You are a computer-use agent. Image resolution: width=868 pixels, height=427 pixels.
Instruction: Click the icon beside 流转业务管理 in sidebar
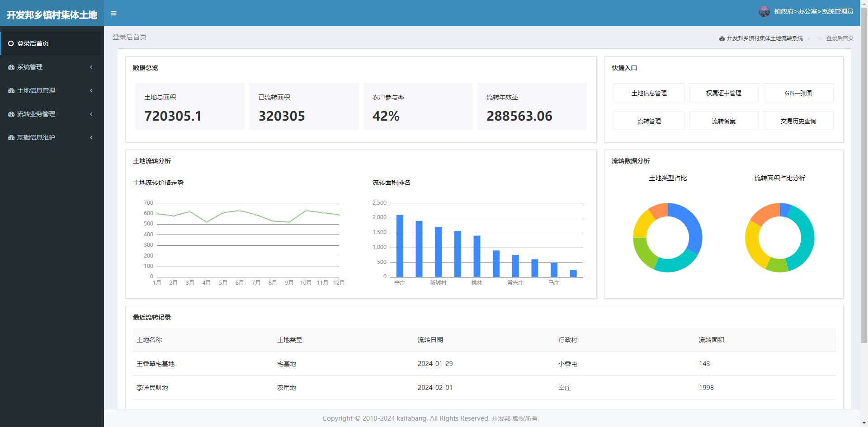coord(11,114)
